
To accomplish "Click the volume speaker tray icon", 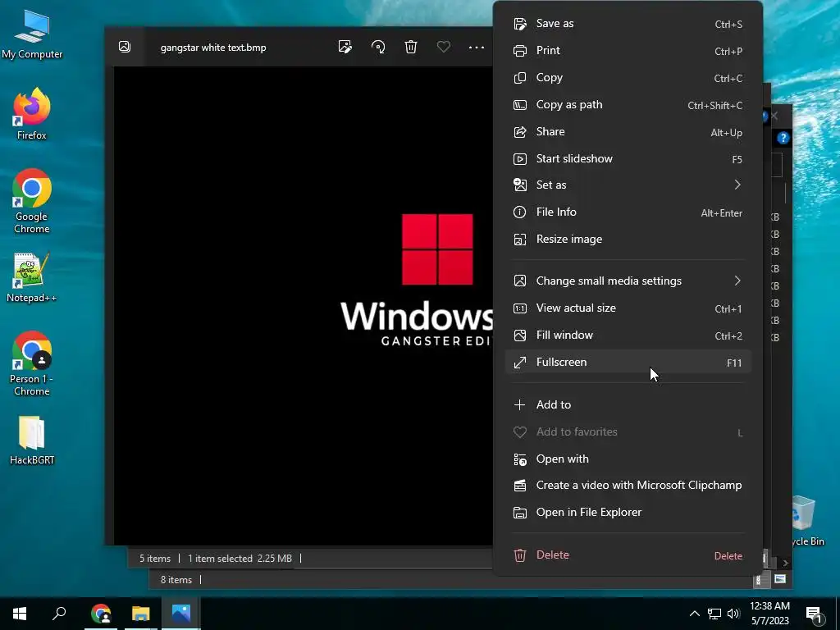I will [x=733, y=614].
